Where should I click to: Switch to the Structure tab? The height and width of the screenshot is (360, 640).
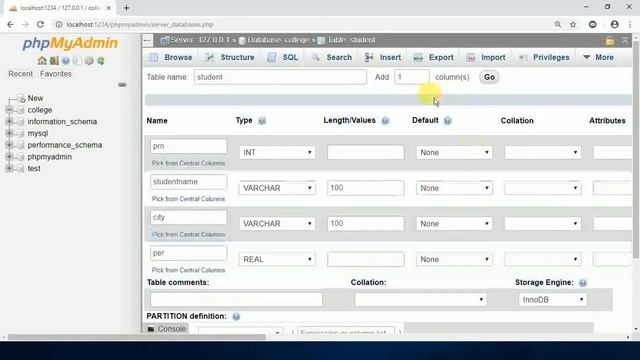(230, 58)
